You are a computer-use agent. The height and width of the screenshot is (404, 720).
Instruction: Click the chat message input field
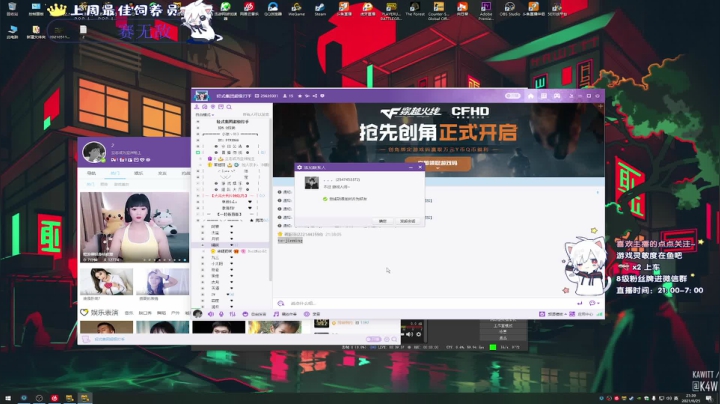[432, 303]
